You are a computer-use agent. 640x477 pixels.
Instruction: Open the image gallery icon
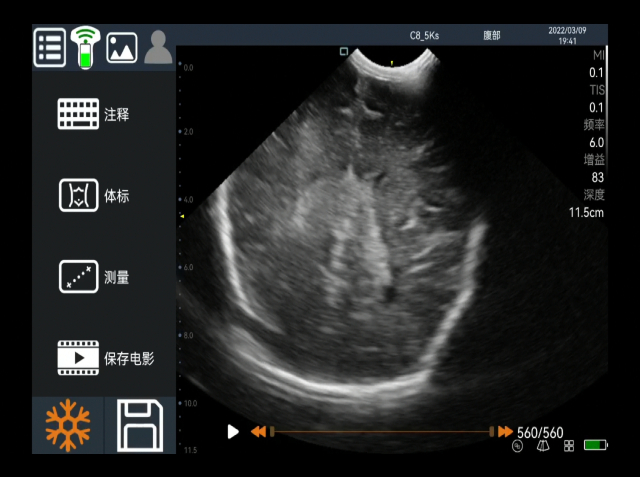(x=122, y=47)
